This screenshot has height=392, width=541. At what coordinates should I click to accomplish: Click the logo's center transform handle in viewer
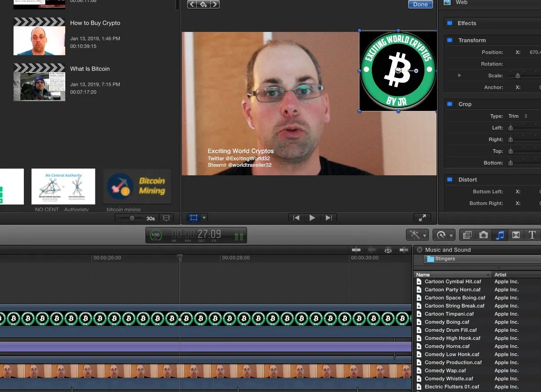pyautogui.click(x=398, y=71)
